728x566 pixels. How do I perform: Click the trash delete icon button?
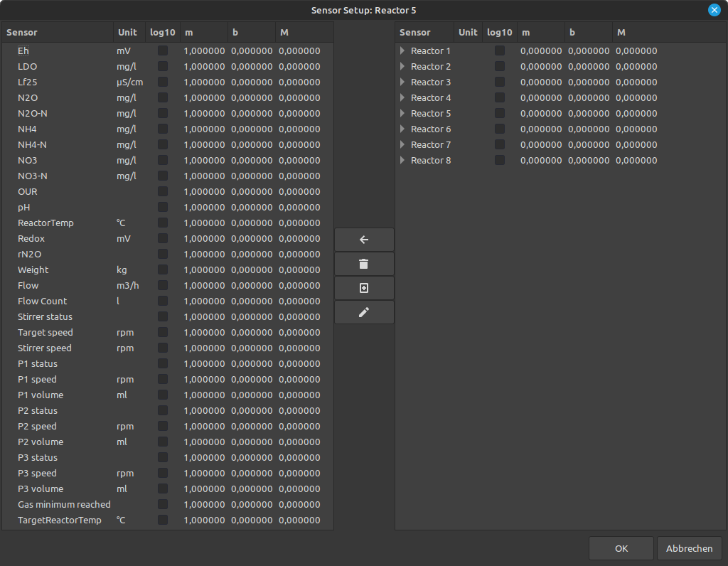[364, 265]
